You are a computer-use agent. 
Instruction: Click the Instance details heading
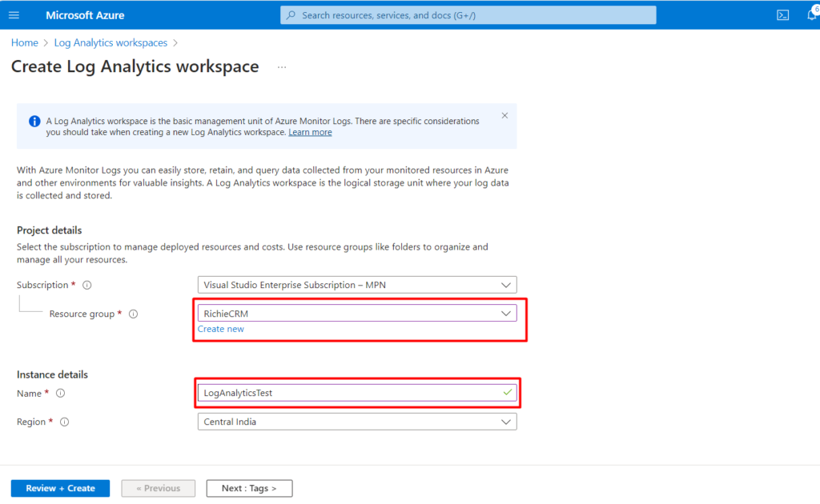click(x=52, y=374)
